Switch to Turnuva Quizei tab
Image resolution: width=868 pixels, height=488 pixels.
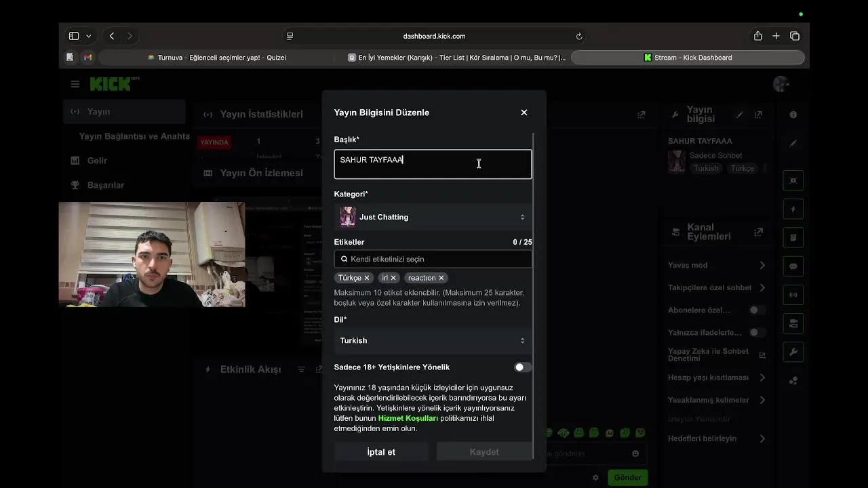(x=217, y=58)
